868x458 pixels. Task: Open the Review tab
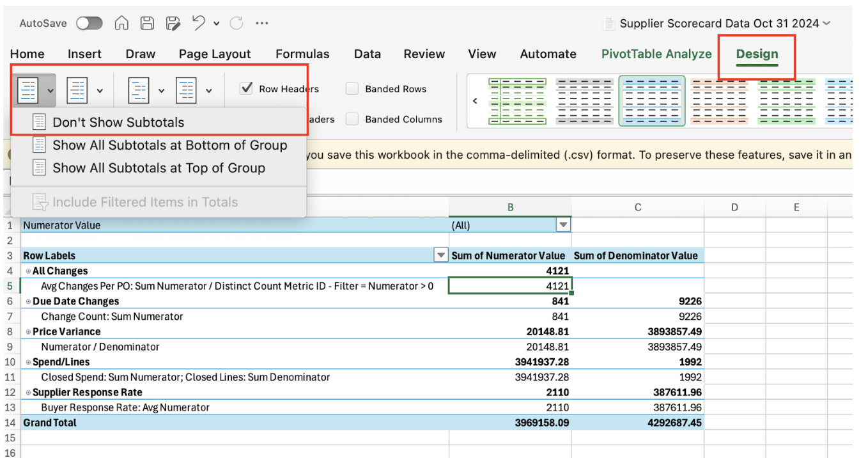coord(424,54)
